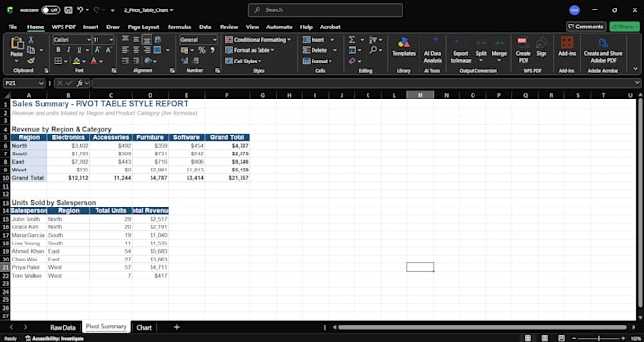Open the WPS Templates library
The width and height of the screenshot is (644, 342).
(403, 46)
